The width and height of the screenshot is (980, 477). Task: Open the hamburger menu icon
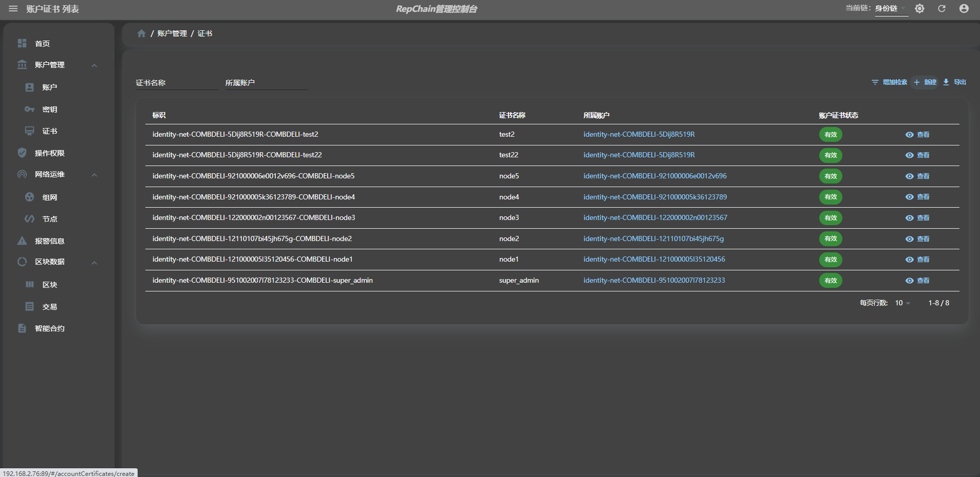(x=13, y=9)
